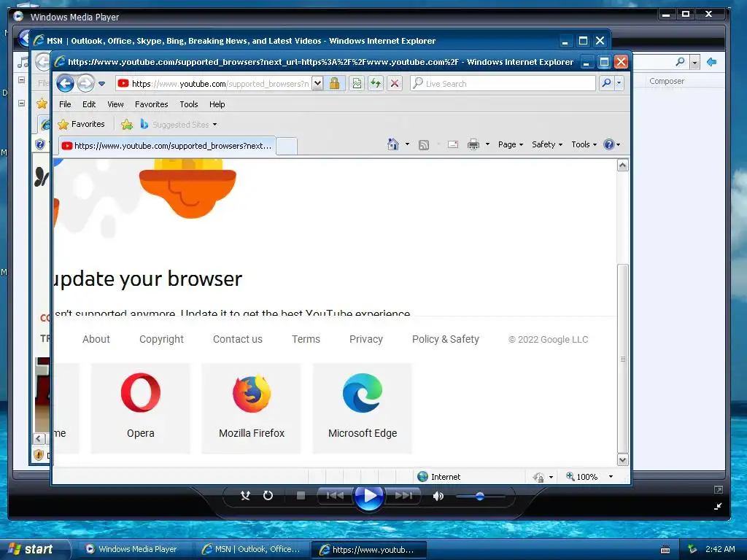Select the youtube.com supported_browsers tab

167,146
